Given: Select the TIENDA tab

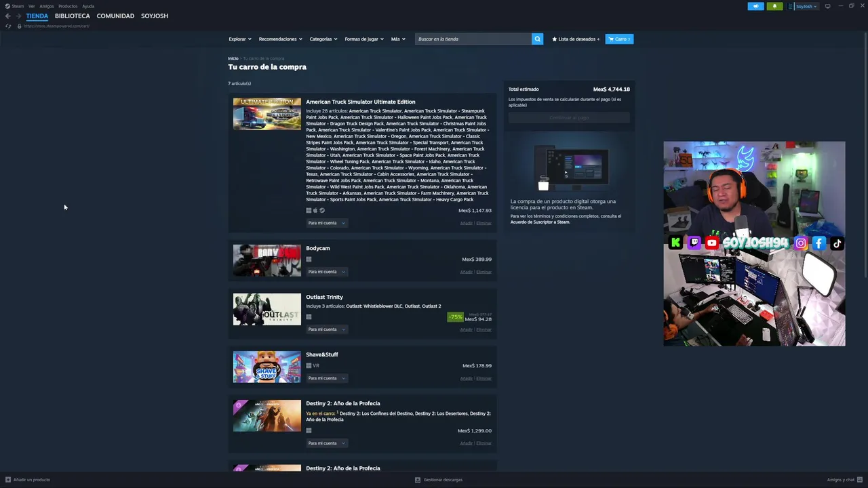Looking at the screenshot, I should pyautogui.click(x=37, y=16).
